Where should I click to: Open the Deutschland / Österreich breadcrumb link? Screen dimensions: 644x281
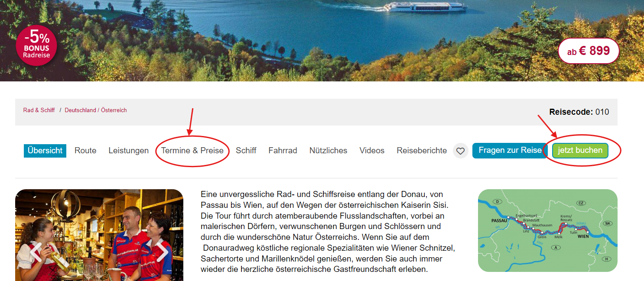[x=96, y=110]
